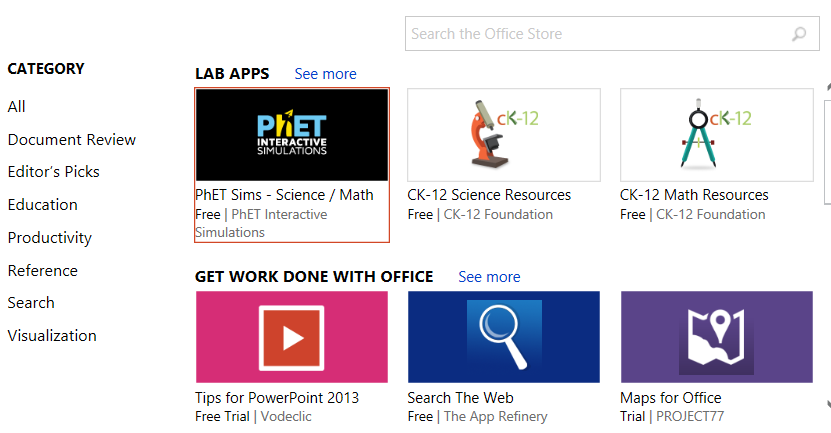
Task: Select the All category
Action: click(x=17, y=107)
